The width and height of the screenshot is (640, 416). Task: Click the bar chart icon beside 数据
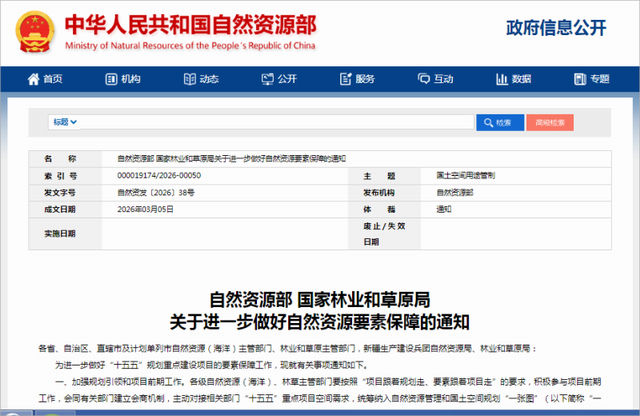point(502,79)
